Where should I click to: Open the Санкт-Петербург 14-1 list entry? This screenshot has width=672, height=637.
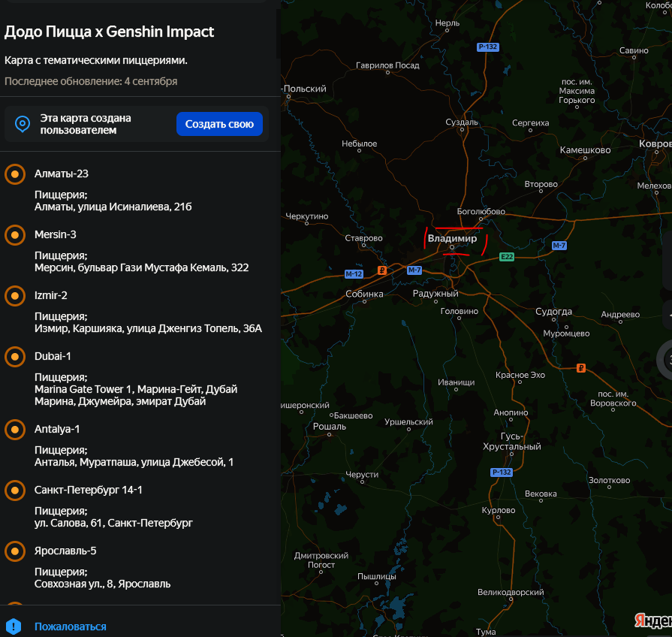pyautogui.click(x=89, y=490)
